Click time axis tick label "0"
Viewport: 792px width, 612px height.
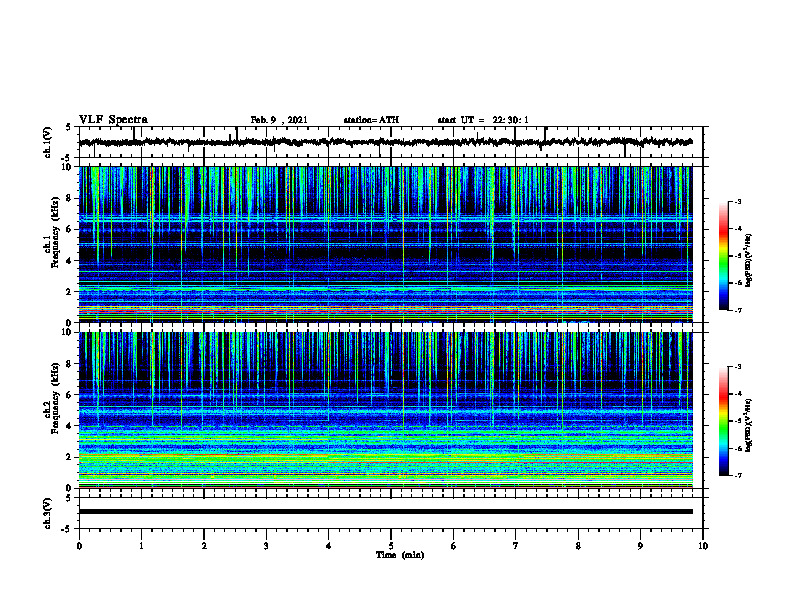tap(79, 546)
